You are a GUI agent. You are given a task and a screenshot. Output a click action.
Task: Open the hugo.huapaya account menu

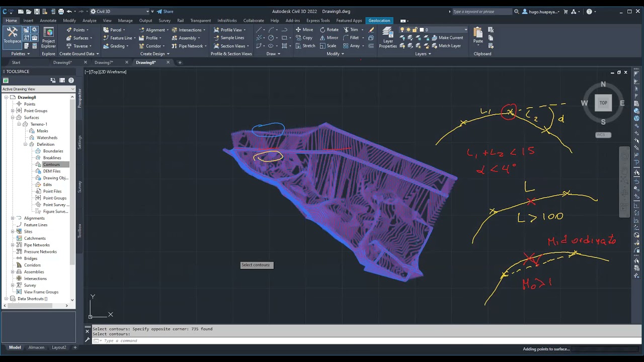point(541,12)
